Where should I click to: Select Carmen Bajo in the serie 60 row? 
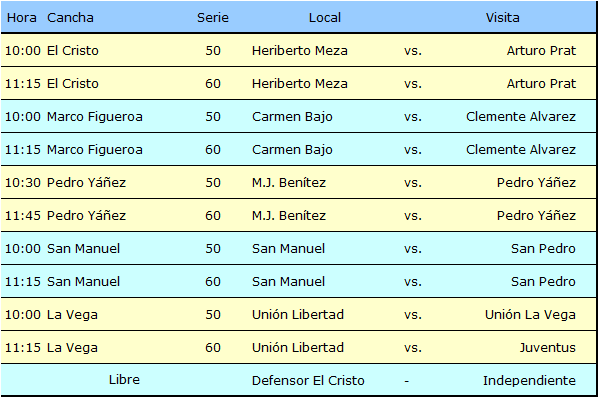pyautogui.click(x=292, y=150)
